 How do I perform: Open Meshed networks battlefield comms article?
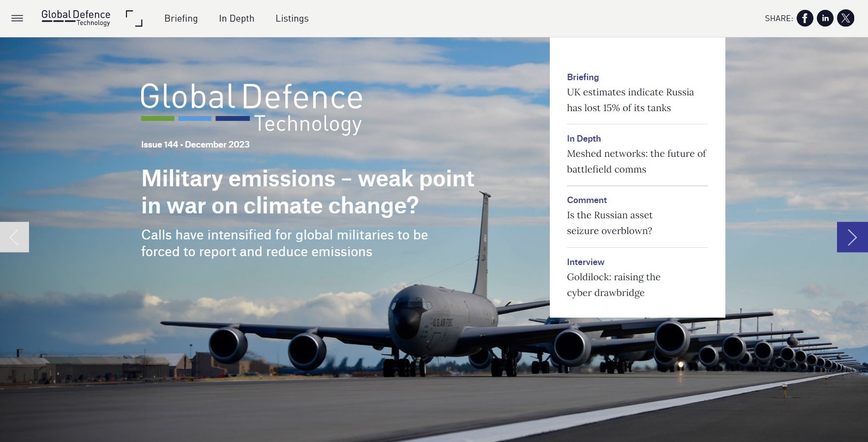tap(636, 161)
